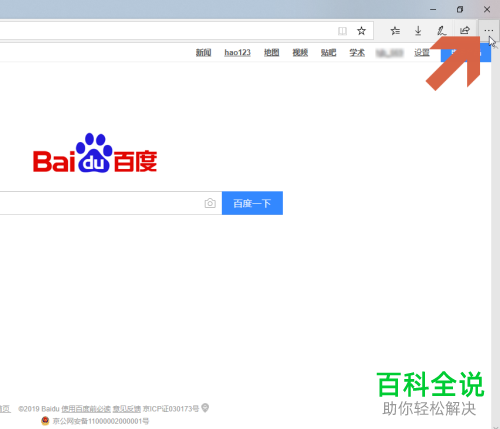Open the 新闻 link
This screenshot has width=500, height=429.
tap(203, 53)
